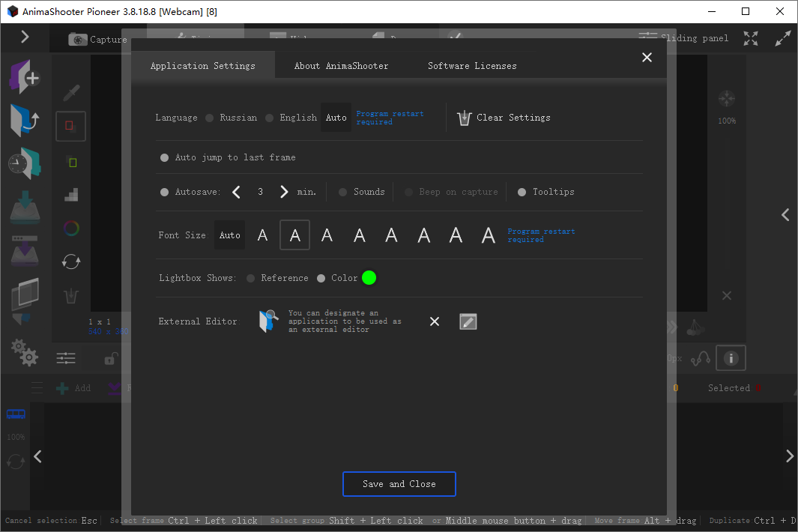Image resolution: width=798 pixels, height=532 pixels.
Task: Expand left sidebar with top-left chevron
Action: [x=25, y=37]
